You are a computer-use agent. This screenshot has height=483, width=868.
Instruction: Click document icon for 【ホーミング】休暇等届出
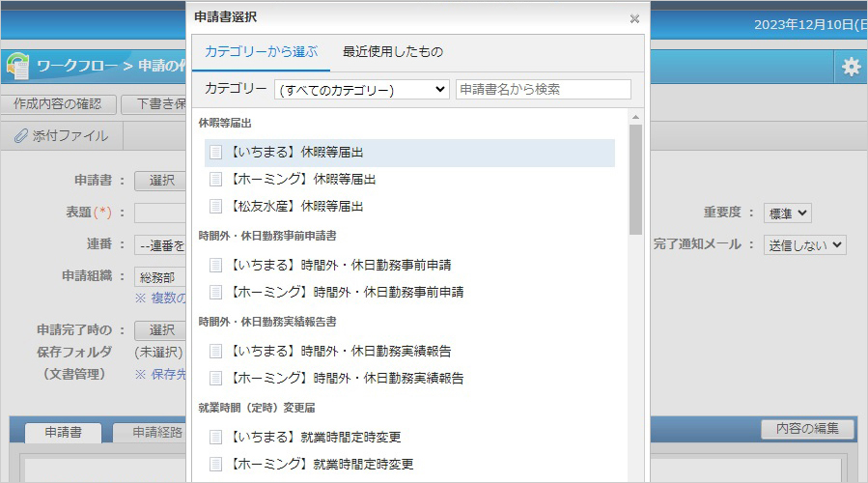pyautogui.click(x=216, y=180)
